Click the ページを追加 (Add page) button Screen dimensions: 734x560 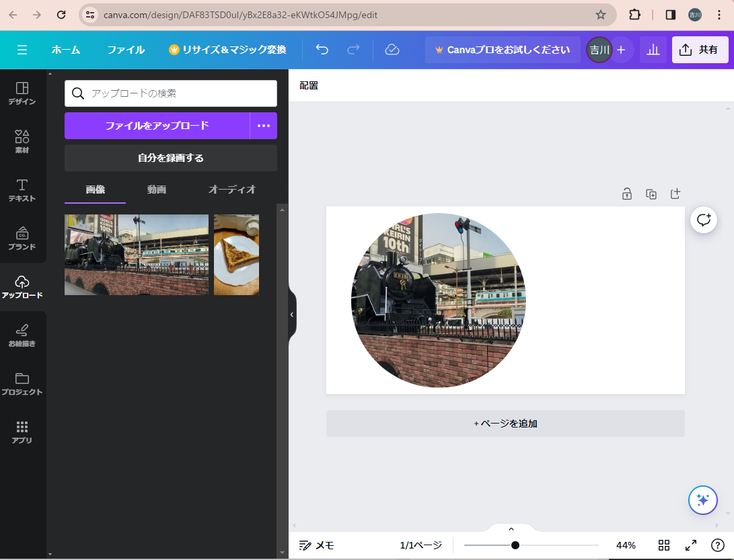(x=505, y=424)
